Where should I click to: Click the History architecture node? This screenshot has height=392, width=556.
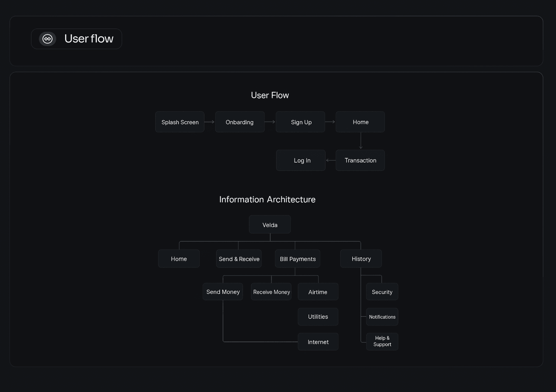pyautogui.click(x=361, y=259)
